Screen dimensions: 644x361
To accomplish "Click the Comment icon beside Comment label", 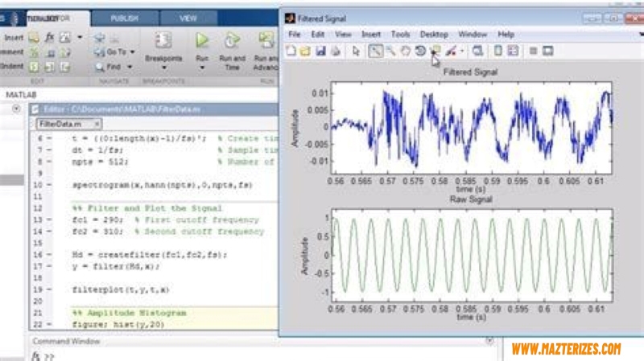I will [34, 52].
